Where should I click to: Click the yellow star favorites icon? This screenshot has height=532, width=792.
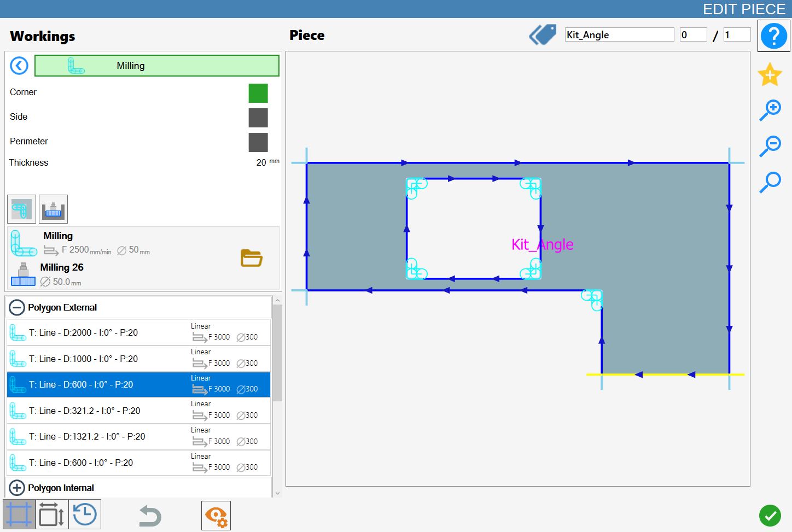point(770,75)
